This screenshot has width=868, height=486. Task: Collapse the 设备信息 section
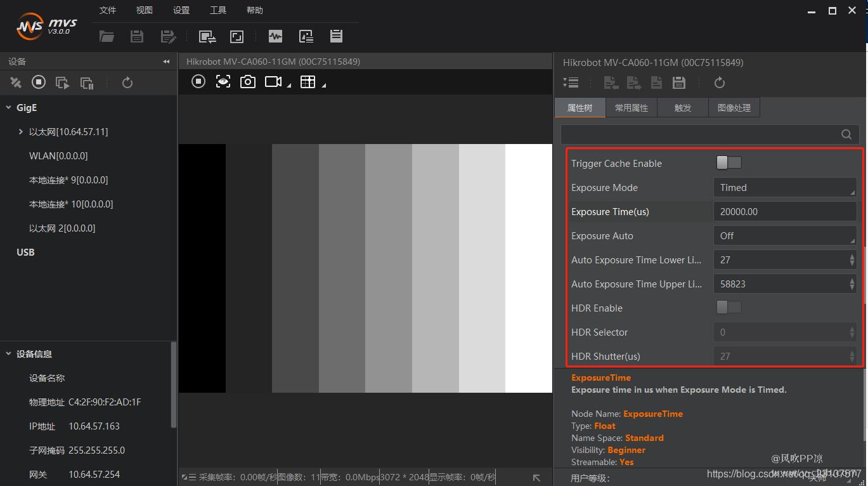(x=9, y=354)
